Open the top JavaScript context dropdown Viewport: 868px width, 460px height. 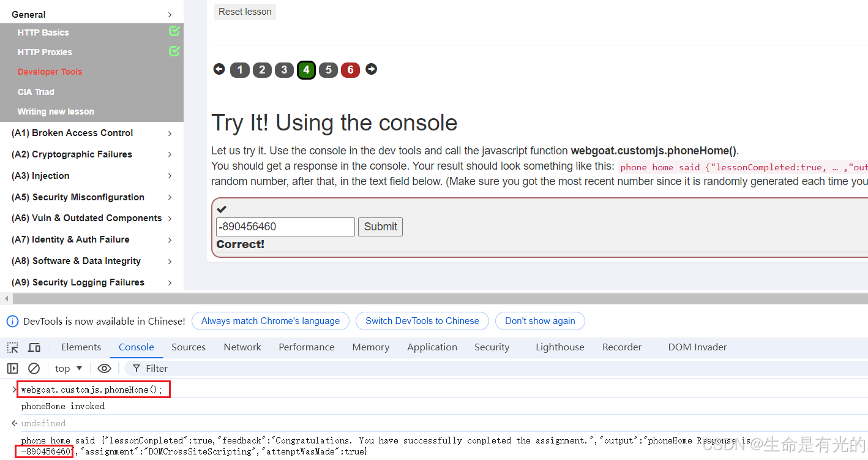pyautogui.click(x=69, y=368)
